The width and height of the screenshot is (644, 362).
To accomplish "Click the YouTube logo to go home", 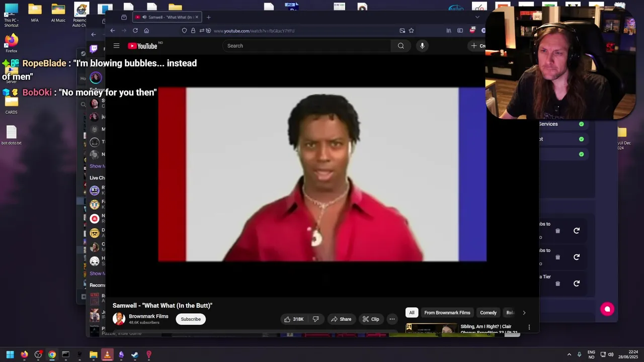I will tap(142, 46).
